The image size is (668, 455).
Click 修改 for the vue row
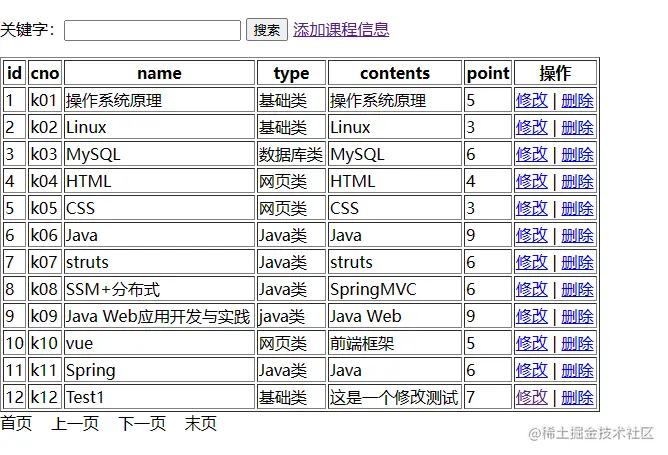(531, 343)
